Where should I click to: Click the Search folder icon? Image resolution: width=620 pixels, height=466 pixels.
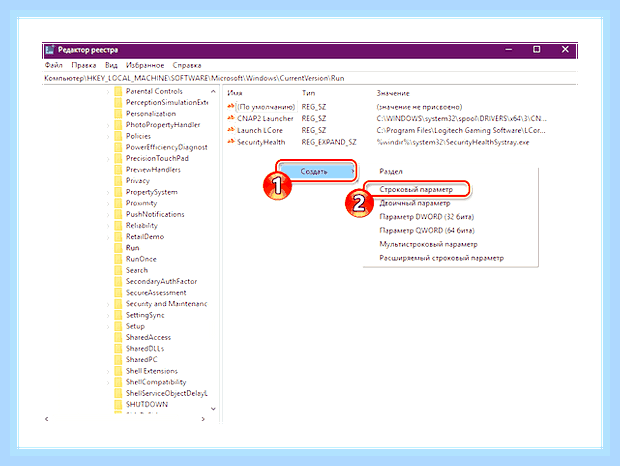pyautogui.click(x=118, y=270)
